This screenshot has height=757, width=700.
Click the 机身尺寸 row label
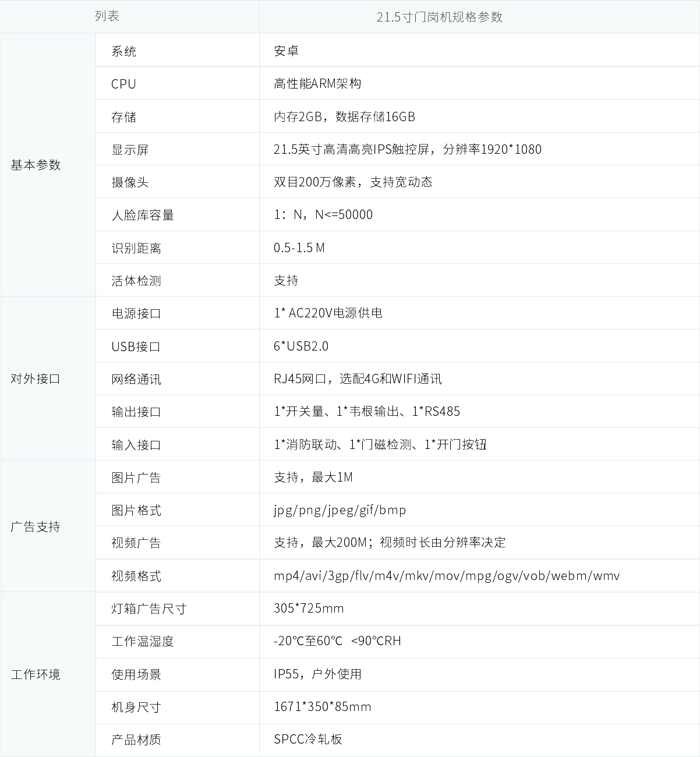pyautogui.click(x=136, y=708)
